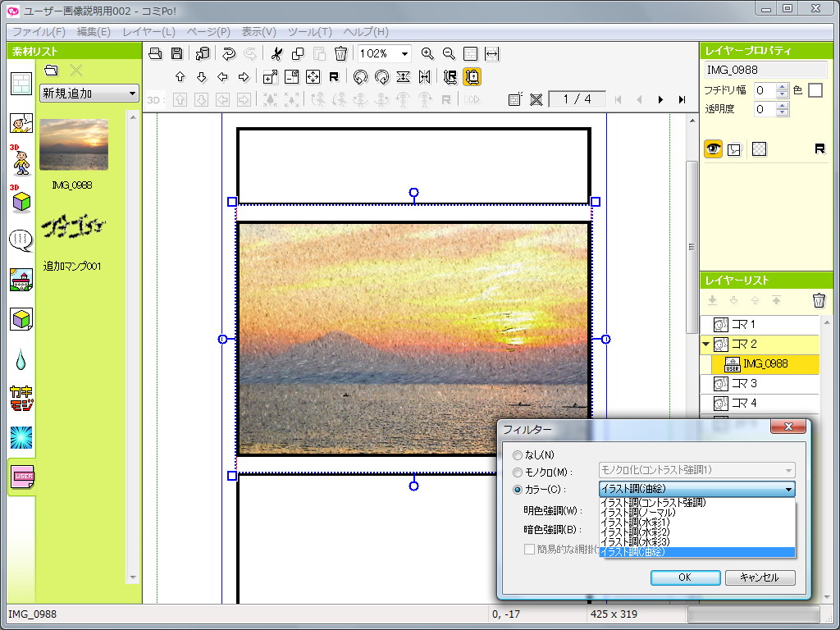Rotate selection clockwise
Screen dimensions: 840x630
(382, 76)
